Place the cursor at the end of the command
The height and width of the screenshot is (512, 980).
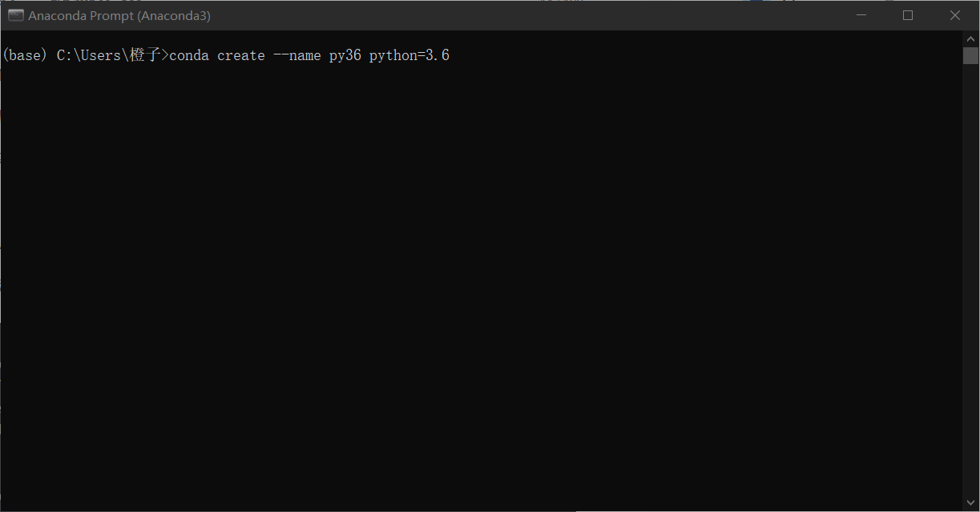point(453,54)
